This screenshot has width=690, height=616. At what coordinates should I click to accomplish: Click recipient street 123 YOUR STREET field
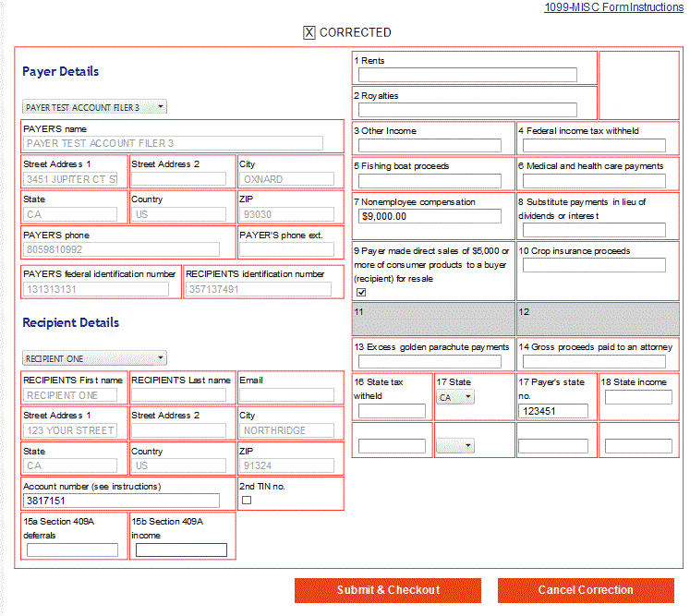point(70,430)
